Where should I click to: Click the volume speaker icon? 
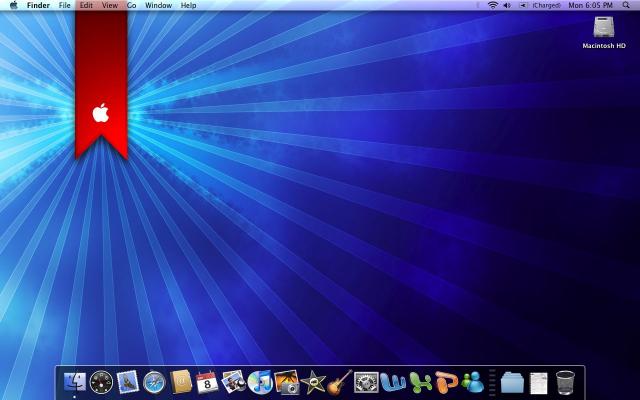coord(507,5)
